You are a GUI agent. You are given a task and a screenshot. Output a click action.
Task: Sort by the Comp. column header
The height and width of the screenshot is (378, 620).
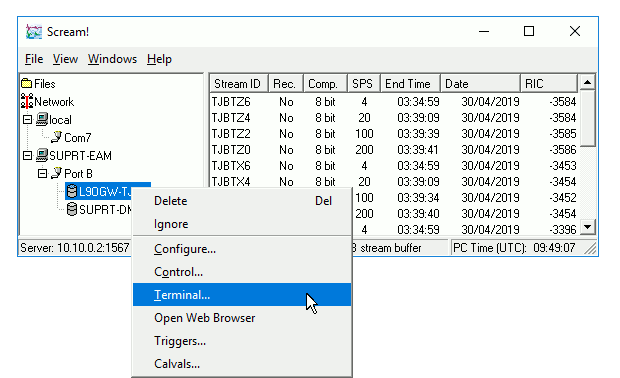[x=325, y=83]
